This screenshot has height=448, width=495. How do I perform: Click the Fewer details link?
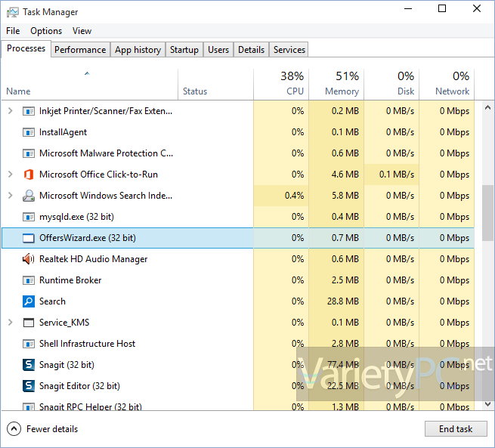(x=52, y=429)
